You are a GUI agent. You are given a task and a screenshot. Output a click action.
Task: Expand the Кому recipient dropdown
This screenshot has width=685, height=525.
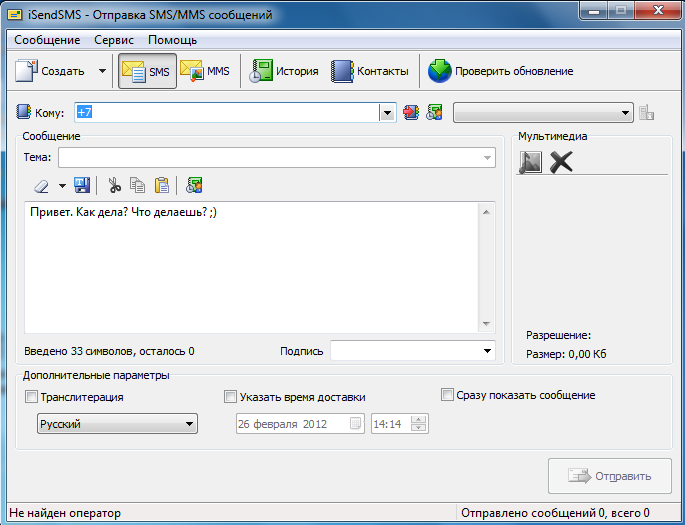point(387,113)
